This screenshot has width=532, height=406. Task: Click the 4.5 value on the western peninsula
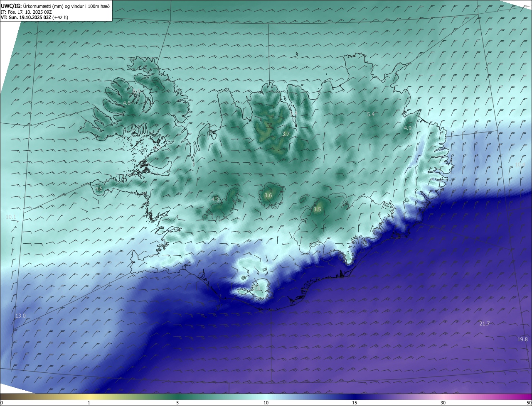pos(99,189)
